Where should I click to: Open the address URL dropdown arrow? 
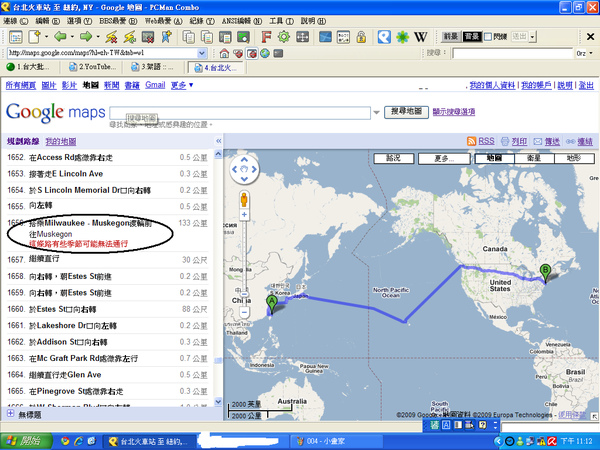(x=202, y=53)
